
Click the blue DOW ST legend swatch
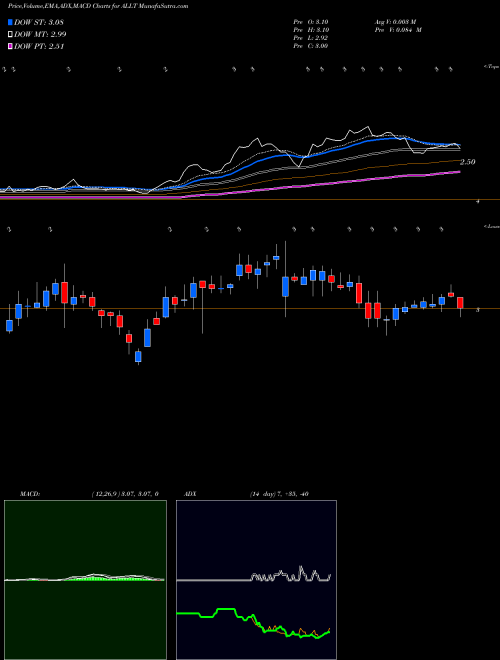point(10,22)
